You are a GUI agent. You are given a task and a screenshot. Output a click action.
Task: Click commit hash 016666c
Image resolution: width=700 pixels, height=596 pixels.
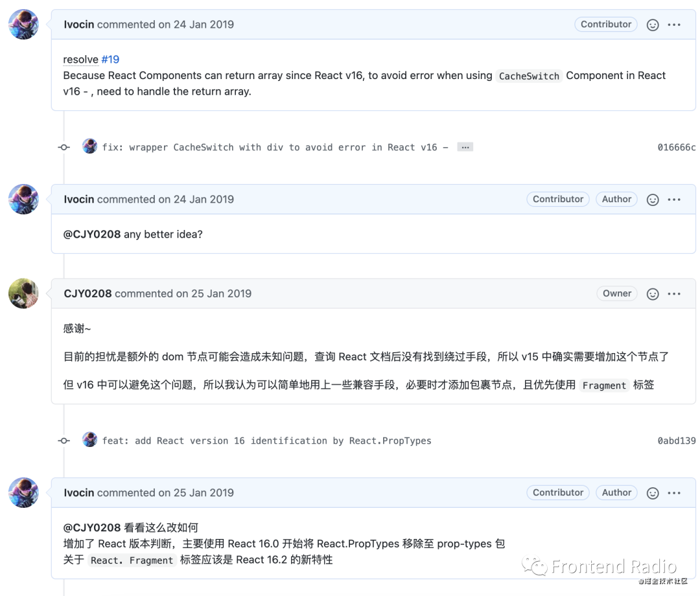676,147
